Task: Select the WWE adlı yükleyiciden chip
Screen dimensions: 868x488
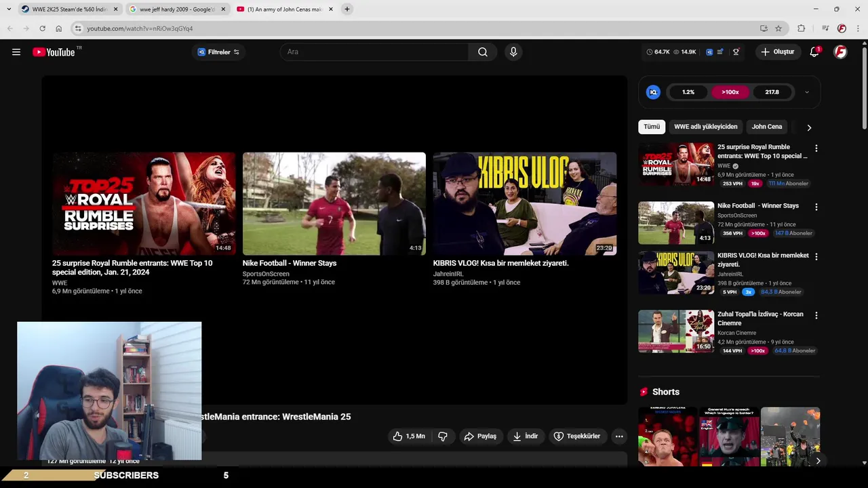Action: 705,127
